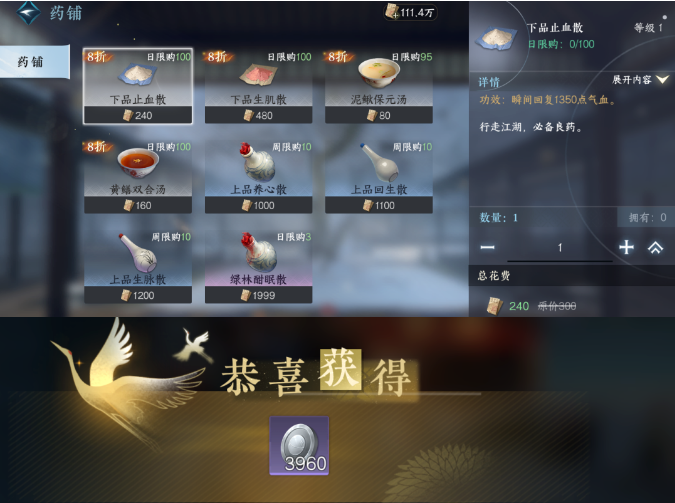Open 下品止血散 thumbnail in detail panel
This screenshot has width=675, height=503.
tap(496, 38)
